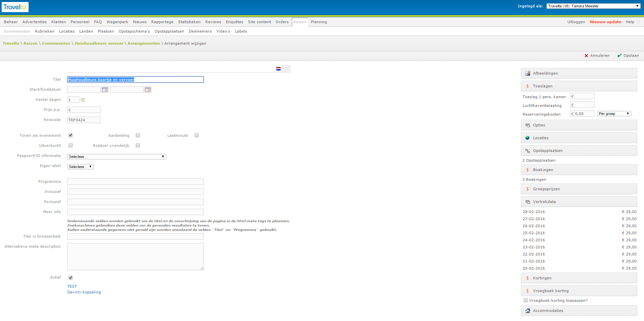Click the Reiscode input field
The width and height of the screenshot is (644, 321).
(84, 120)
